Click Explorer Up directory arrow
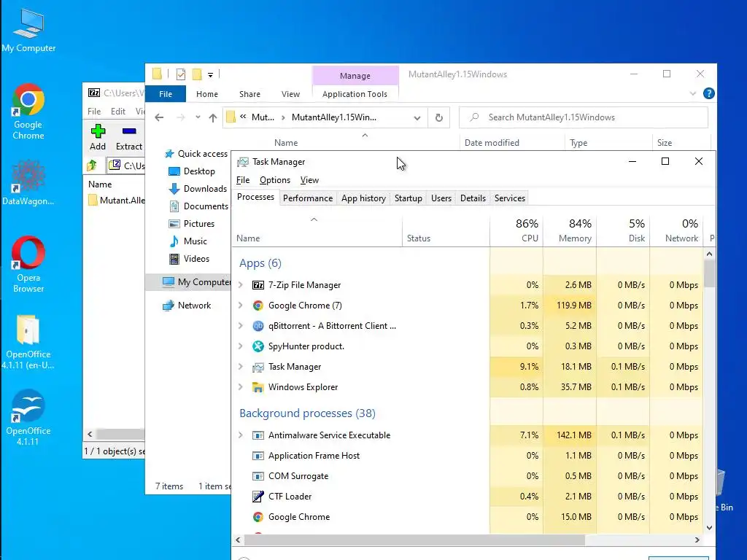Image resolution: width=747 pixels, height=560 pixels. point(213,117)
